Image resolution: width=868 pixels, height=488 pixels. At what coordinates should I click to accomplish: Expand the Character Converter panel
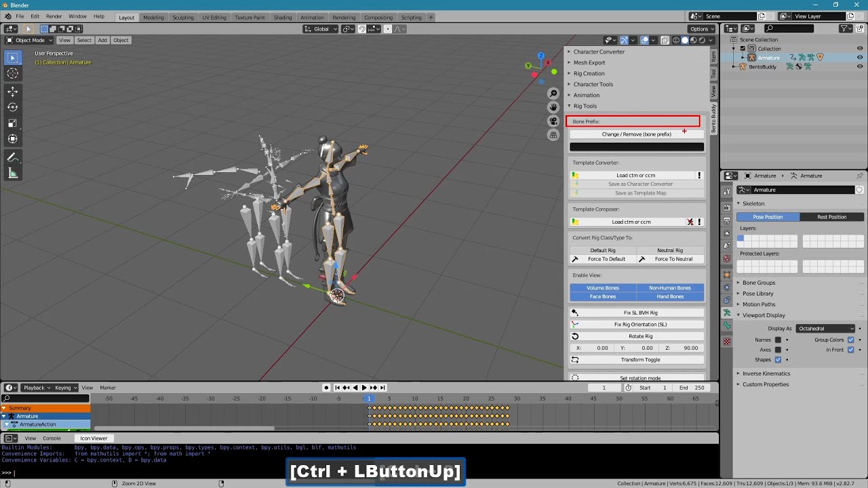click(x=599, y=52)
